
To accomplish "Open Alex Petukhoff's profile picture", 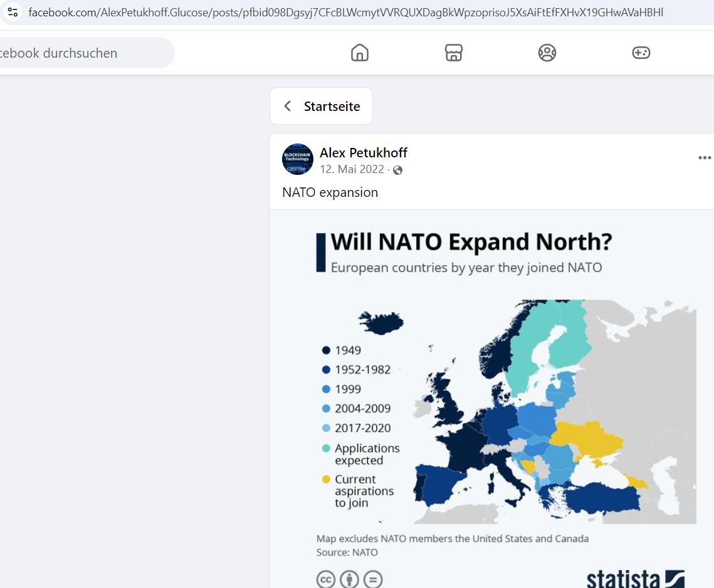I will point(298,159).
